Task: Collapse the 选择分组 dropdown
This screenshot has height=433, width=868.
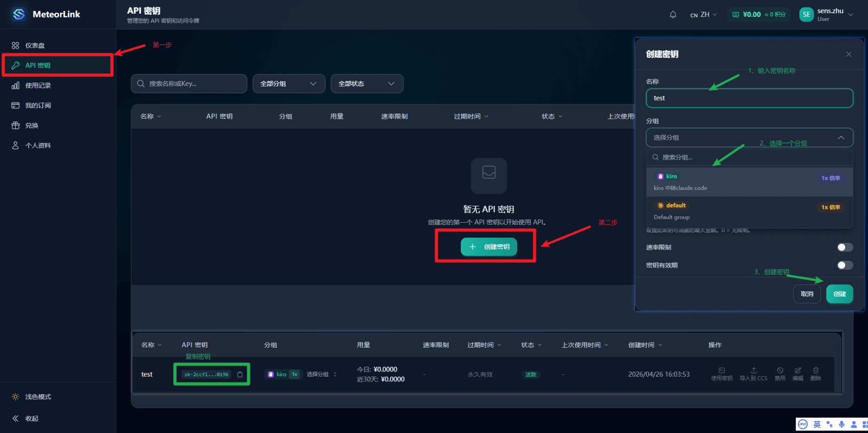Action: [x=750, y=138]
